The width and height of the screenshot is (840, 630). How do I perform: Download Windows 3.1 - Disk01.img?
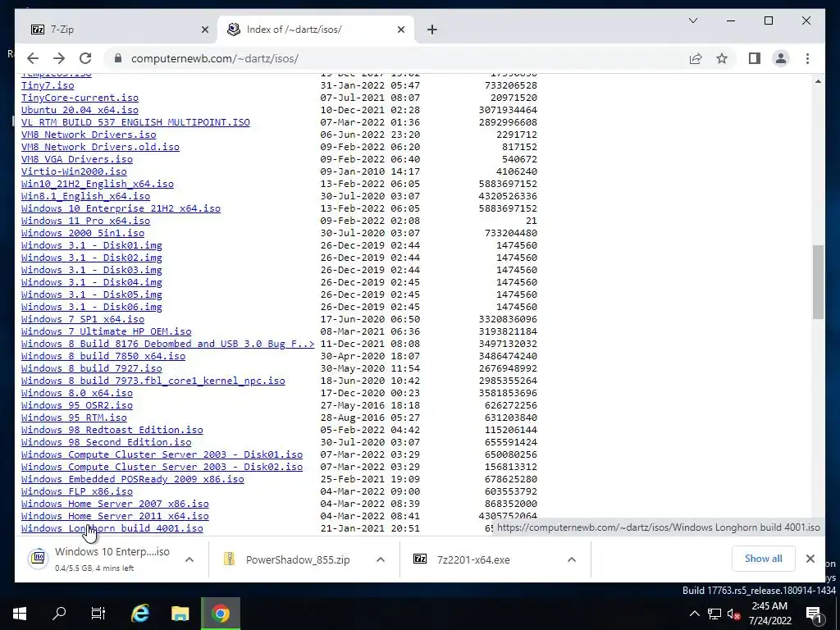[x=92, y=245]
